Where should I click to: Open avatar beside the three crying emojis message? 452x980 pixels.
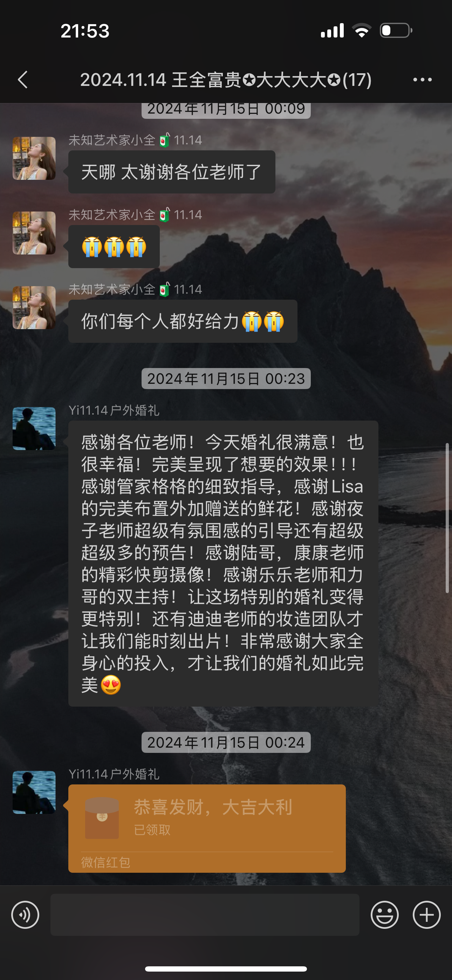tap(34, 233)
